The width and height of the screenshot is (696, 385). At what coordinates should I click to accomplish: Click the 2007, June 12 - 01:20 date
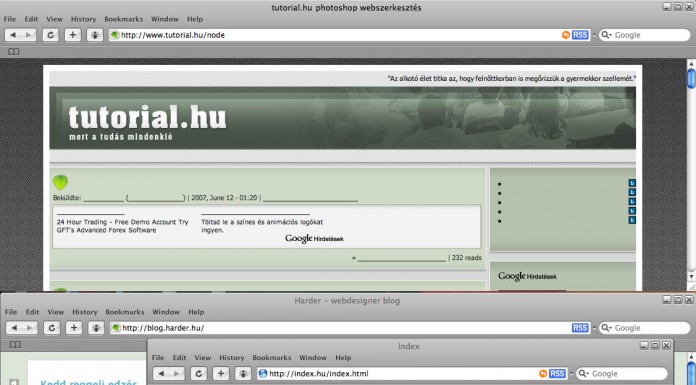tap(224, 198)
